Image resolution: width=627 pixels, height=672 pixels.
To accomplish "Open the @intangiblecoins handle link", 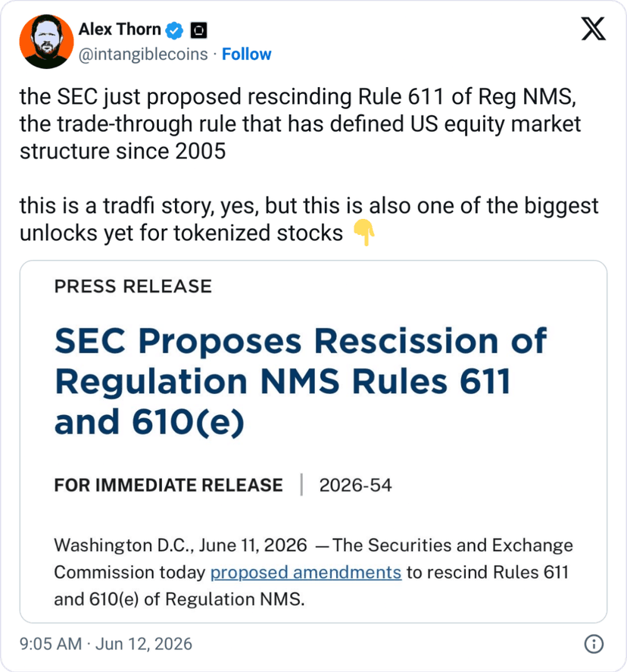I will click(x=143, y=55).
